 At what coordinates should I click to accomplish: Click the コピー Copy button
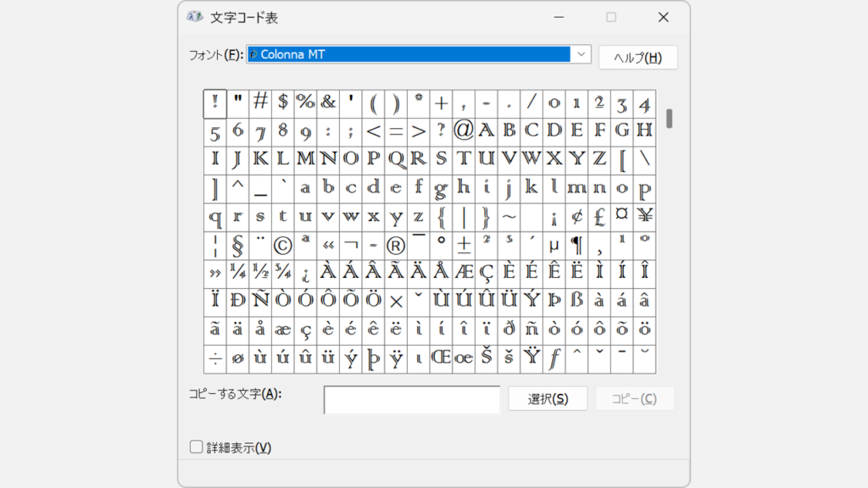[635, 398]
